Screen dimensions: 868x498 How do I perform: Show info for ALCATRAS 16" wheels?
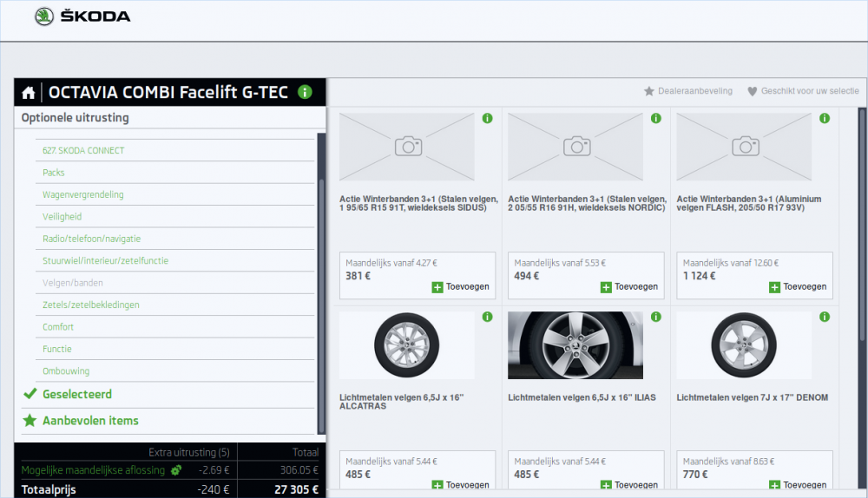point(487,317)
